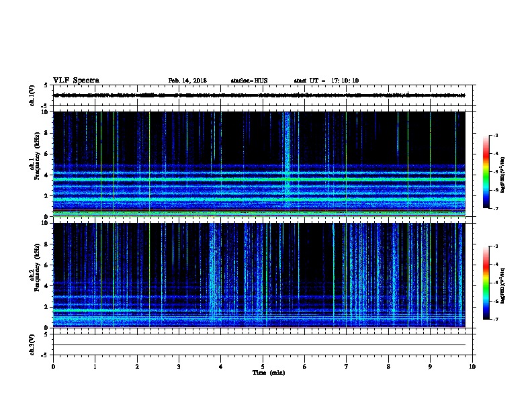
Task: Click the ch.2 frequency tick label "8"
Action: [48, 244]
